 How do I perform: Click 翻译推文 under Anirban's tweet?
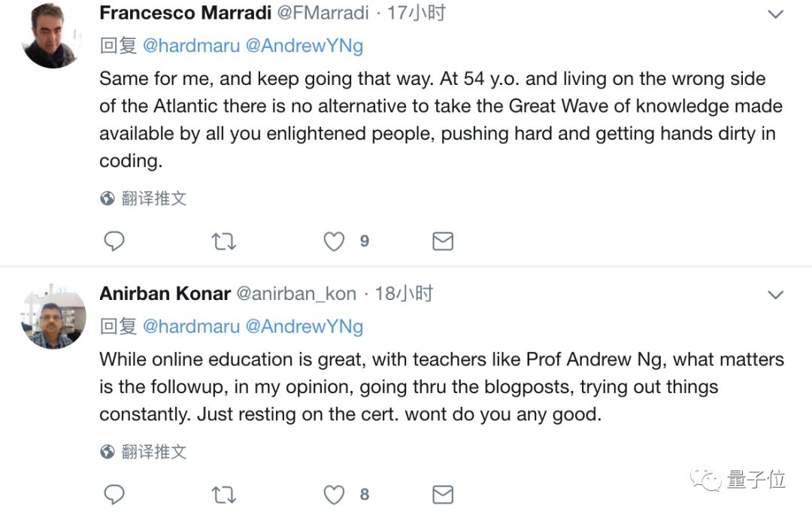click(x=153, y=452)
